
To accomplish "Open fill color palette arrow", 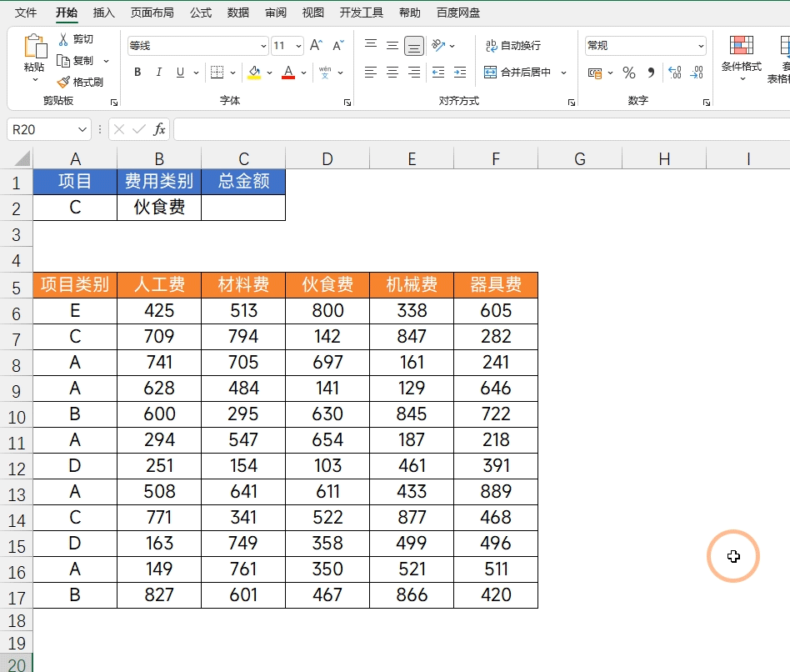I will click(269, 73).
